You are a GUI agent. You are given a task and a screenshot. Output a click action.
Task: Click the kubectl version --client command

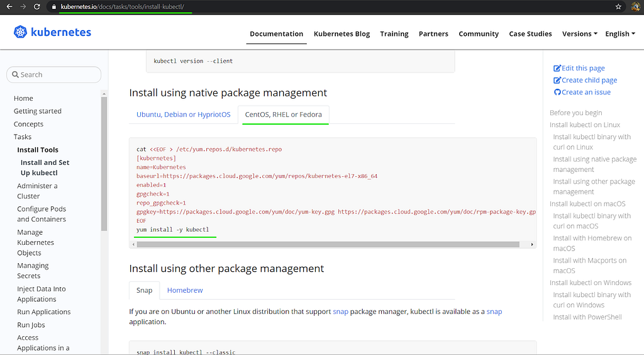(193, 61)
